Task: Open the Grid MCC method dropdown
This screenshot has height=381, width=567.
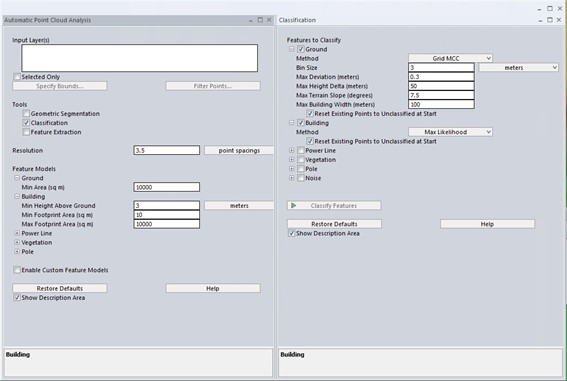Action: 450,58
